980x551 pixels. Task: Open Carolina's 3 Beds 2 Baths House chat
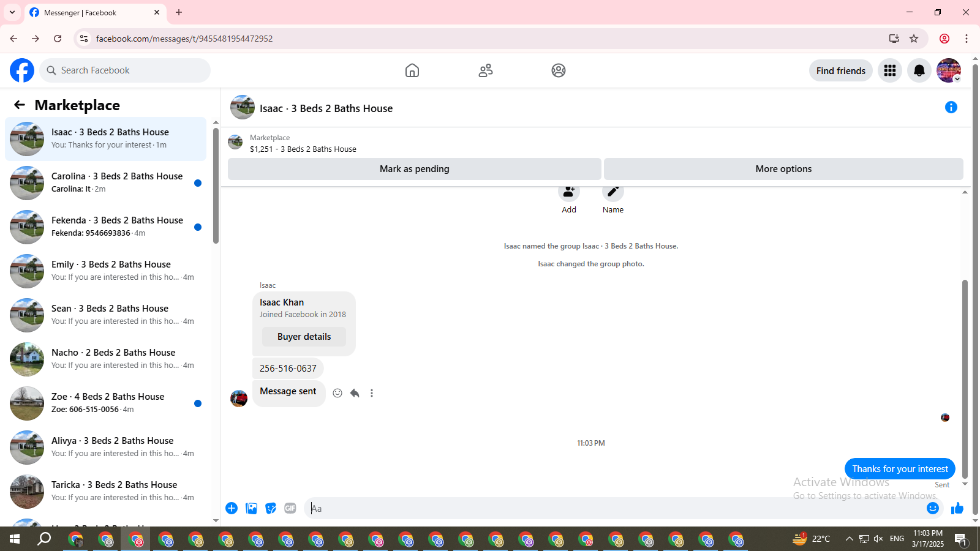(x=106, y=183)
